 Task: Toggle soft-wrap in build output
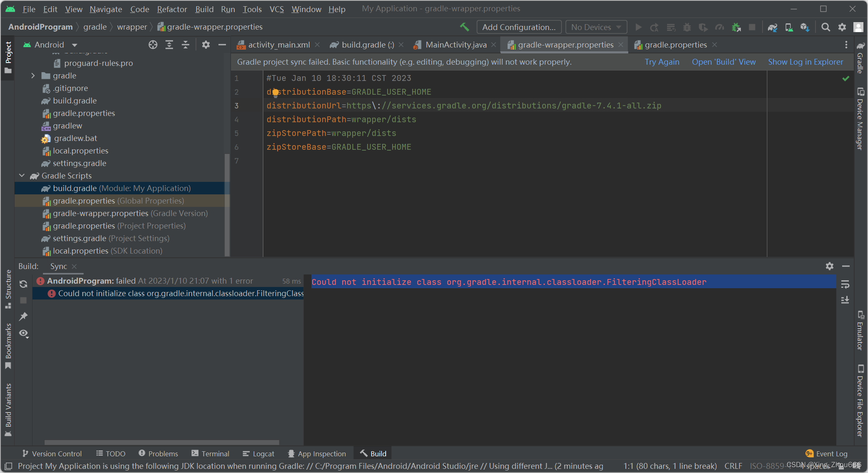point(845,284)
